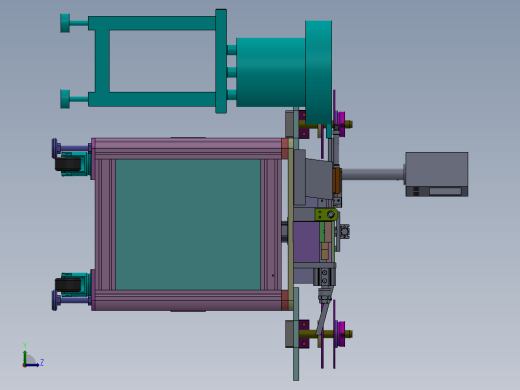The width and height of the screenshot is (520, 390).
Task: Click the XYZ coordinate triad origin
Action: pyautogui.click(x=25, y=365)
